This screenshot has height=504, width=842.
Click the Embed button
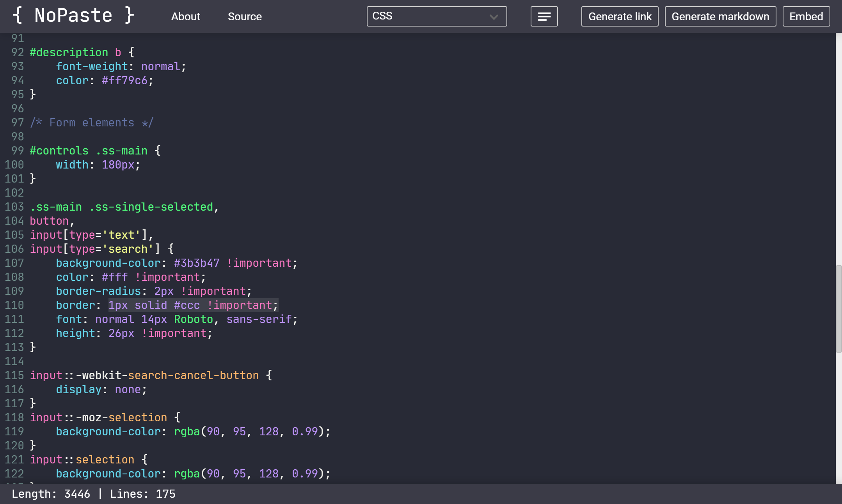coord(806,16)
